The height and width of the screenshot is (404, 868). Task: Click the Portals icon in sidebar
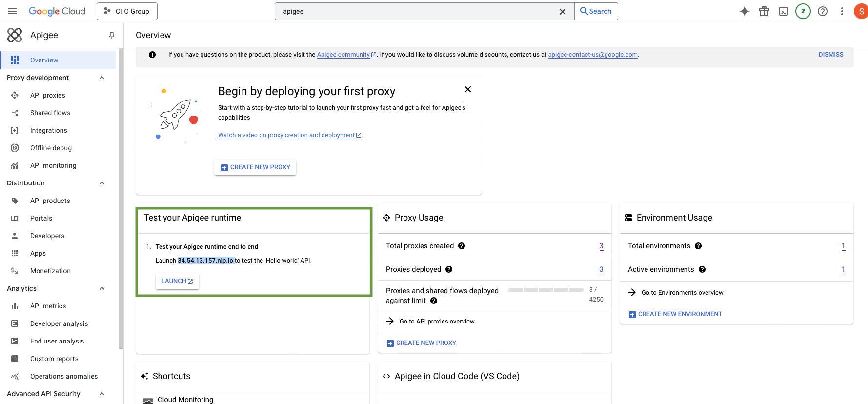click(x=15, y=218)
